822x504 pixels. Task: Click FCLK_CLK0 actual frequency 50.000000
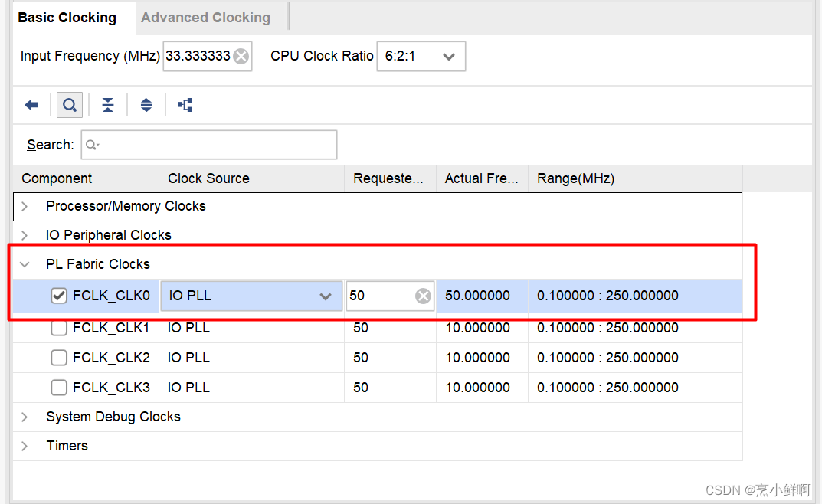477,296
